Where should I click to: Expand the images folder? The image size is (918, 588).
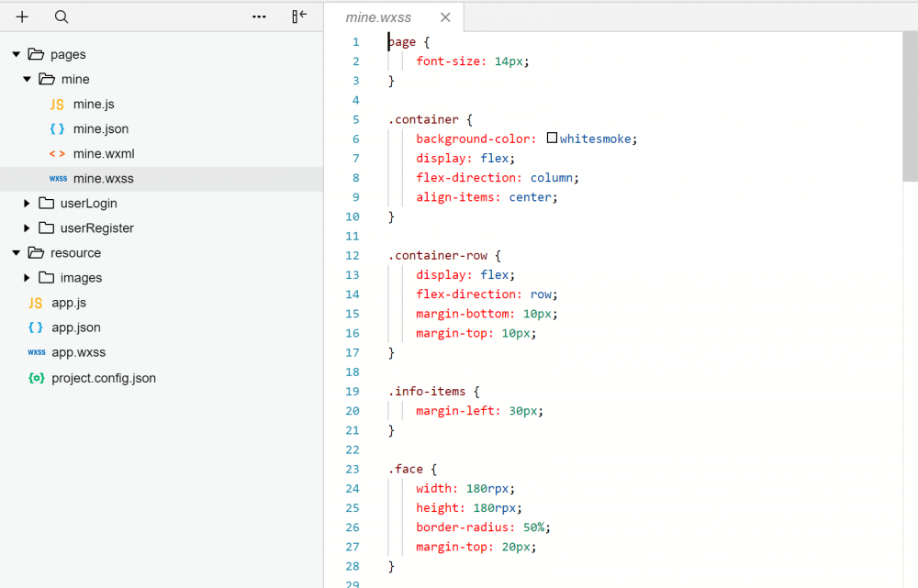[x=27, y=278]
